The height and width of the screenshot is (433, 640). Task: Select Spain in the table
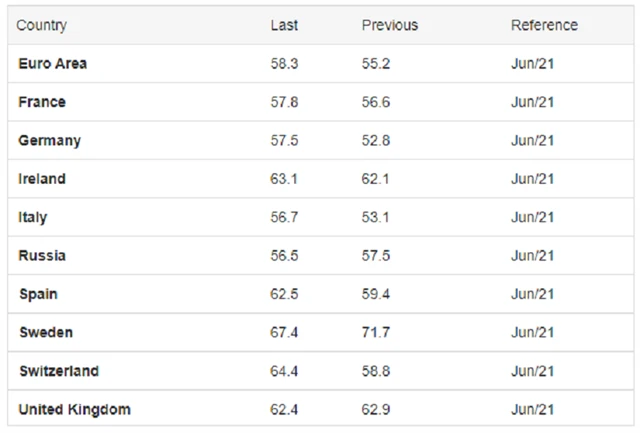38,294
